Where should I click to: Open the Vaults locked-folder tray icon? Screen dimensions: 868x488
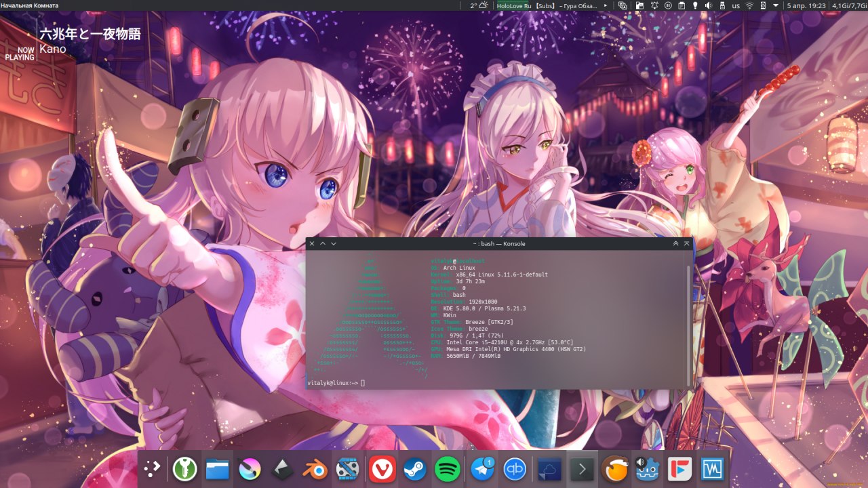coord(639,5)
